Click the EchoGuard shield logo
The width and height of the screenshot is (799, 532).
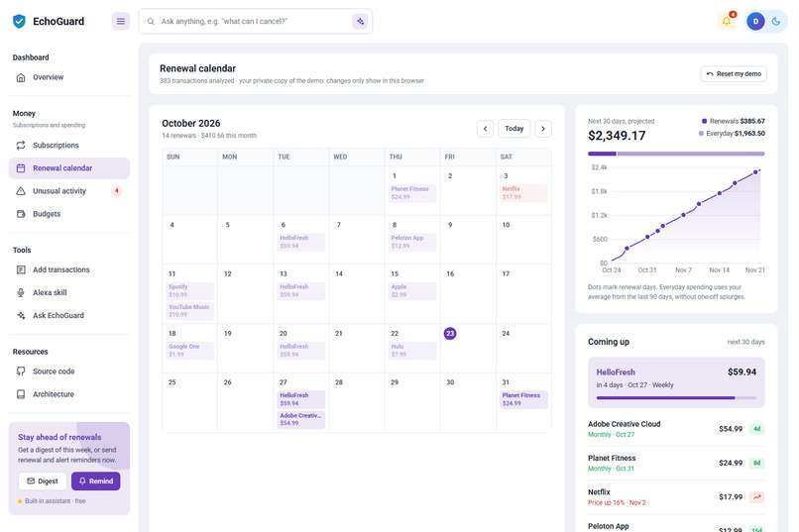(20, 22)
